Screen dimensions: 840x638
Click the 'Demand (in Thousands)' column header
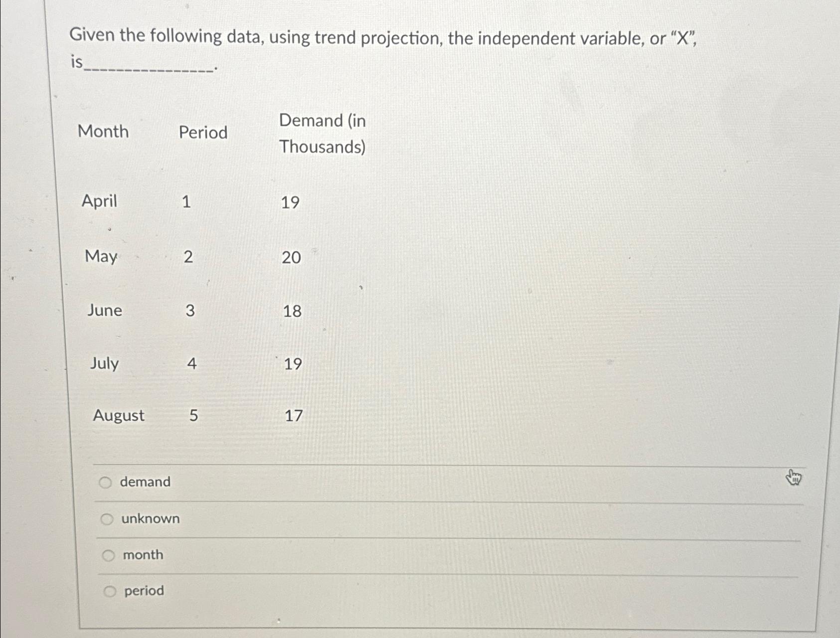tap(322, 133)
